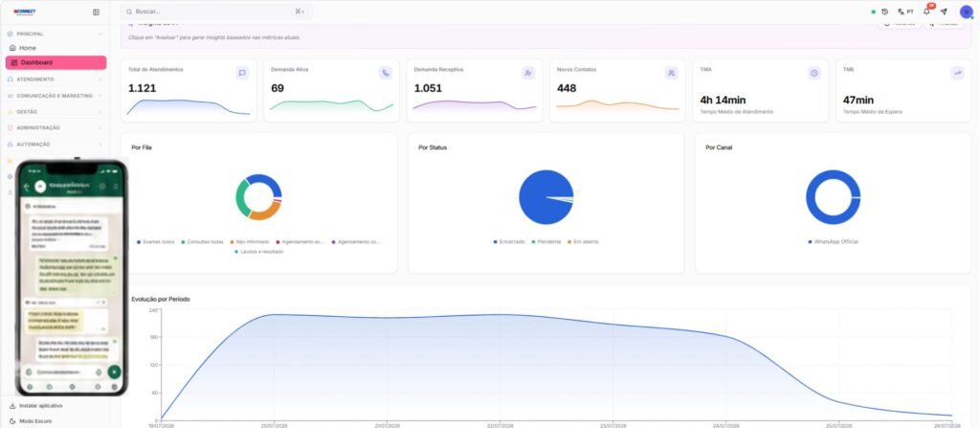The height and width of the screenshot is (428, 980).
Task: Click the clock icon on TMA card
Action: pos(814,73)
